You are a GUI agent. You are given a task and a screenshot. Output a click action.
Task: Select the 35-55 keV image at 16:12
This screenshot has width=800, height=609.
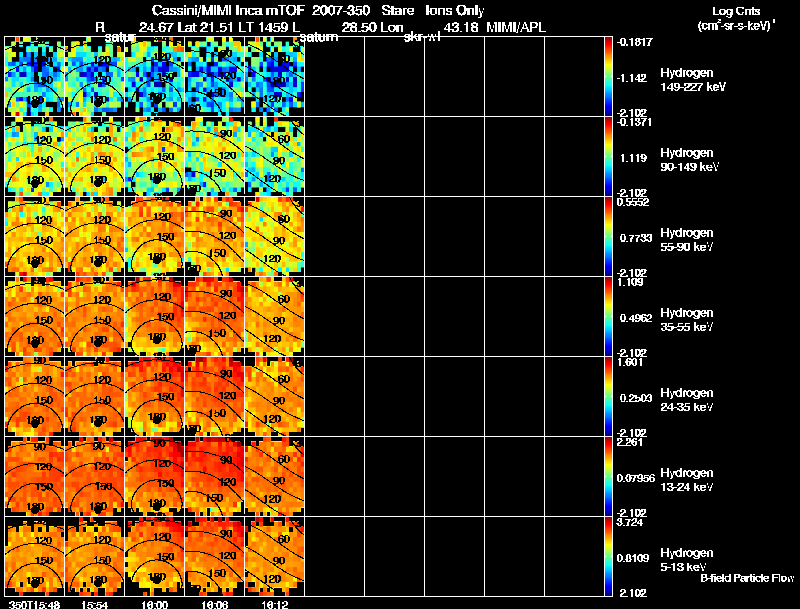274,317
